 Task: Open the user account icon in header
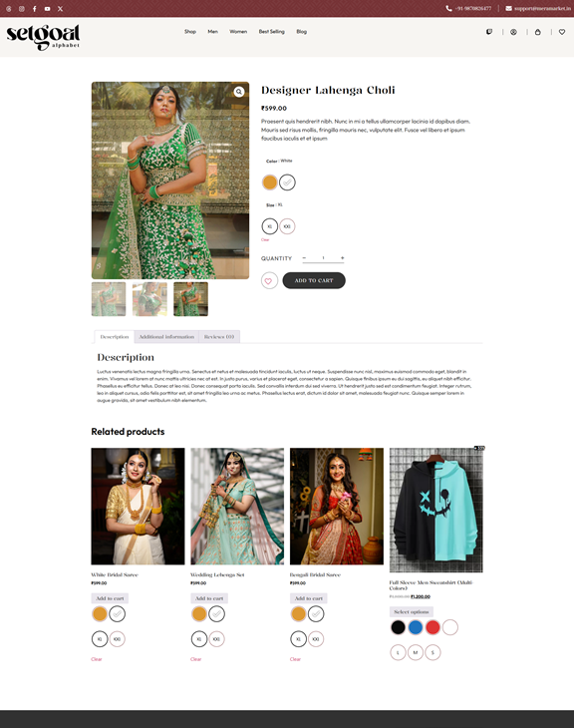(513, 32)
